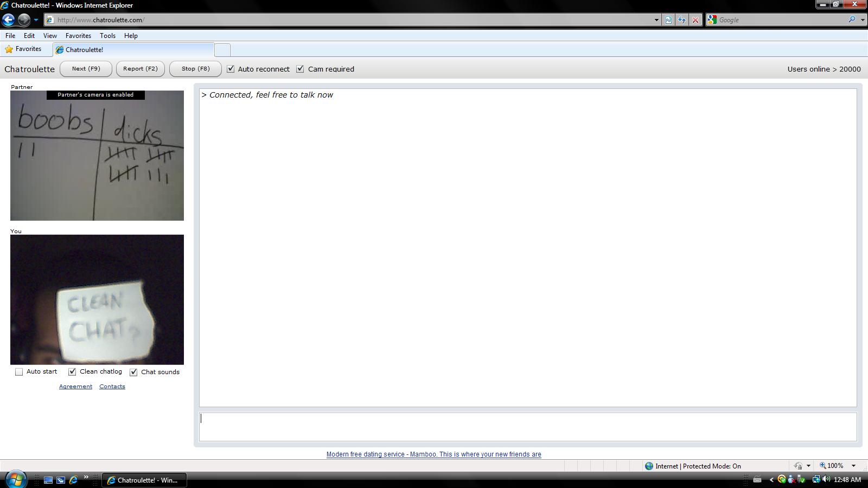
Task: Toggle the Chat sounds checkbox
Action: [x=133, y=372]
